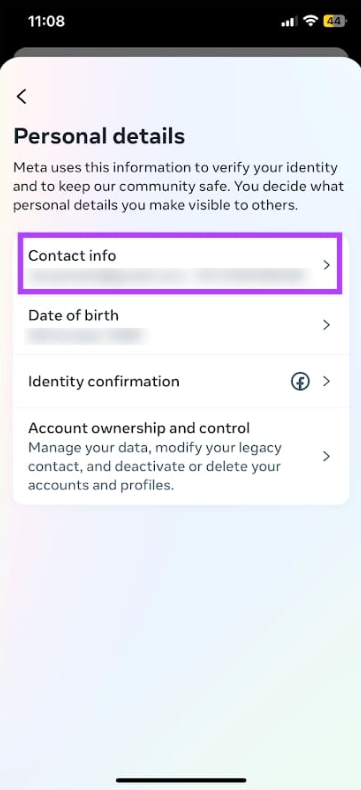The image size is (361, 790).
Task: Tap the blurred email and phone under Contact info
Action: pos(166,276)
